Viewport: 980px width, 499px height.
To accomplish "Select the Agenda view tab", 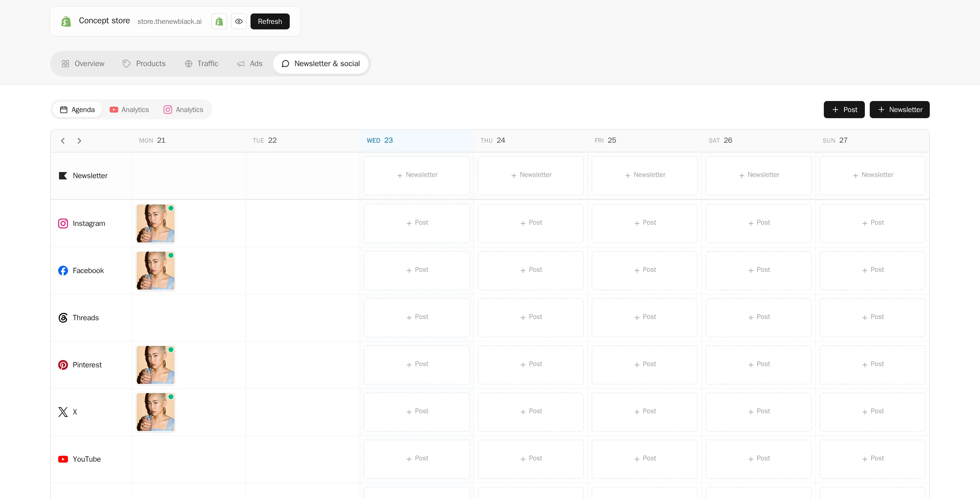I will pyautogui.click(x=77, y=110).
